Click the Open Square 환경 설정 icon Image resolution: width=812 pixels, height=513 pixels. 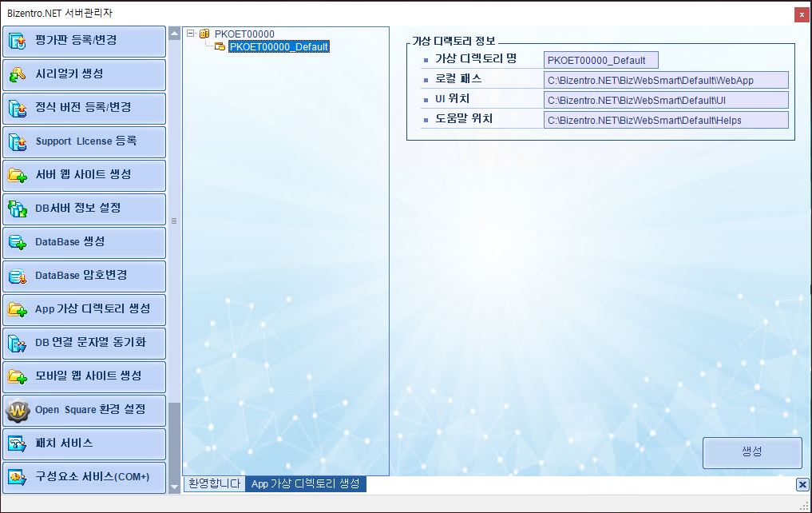point(18,410)
